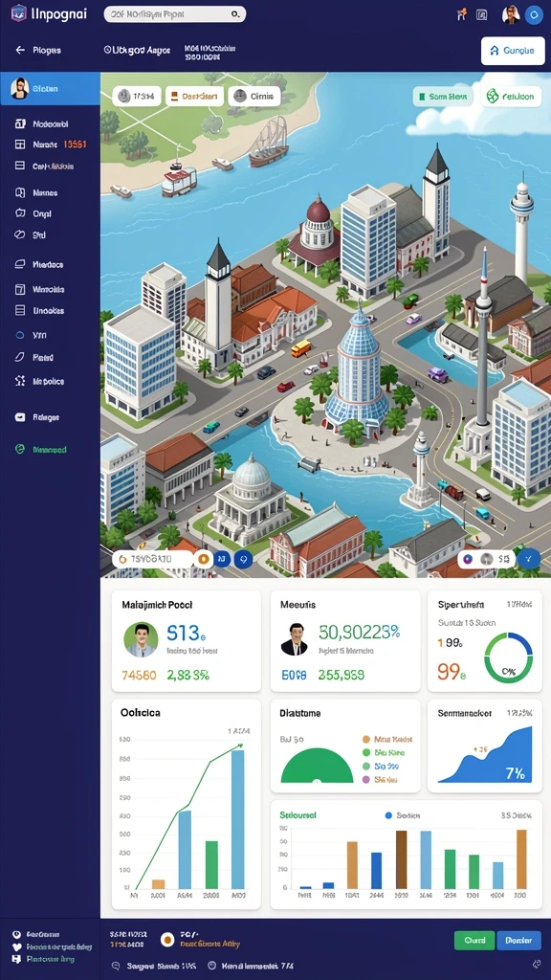Click the 1'534 chip on the map
Image resolution: width=551 pixels, height=980 pixels.
[137, 97]
